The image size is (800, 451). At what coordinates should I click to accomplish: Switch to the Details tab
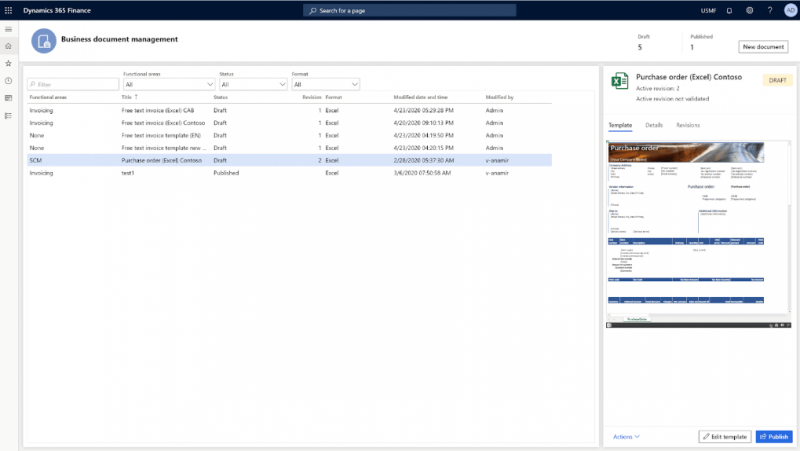click(x=654, y=125)
